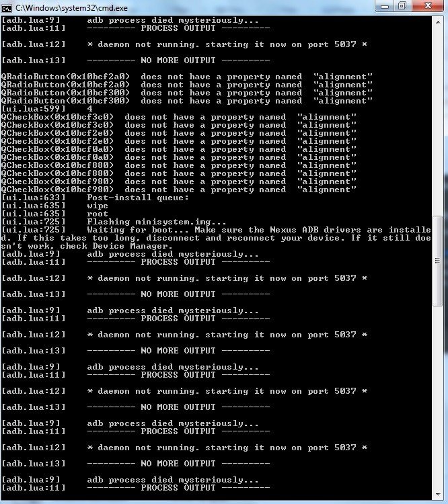Click the "Waiting for boot..." message
The height and width of the screenshot is (504, 448).
pos(216,238)
